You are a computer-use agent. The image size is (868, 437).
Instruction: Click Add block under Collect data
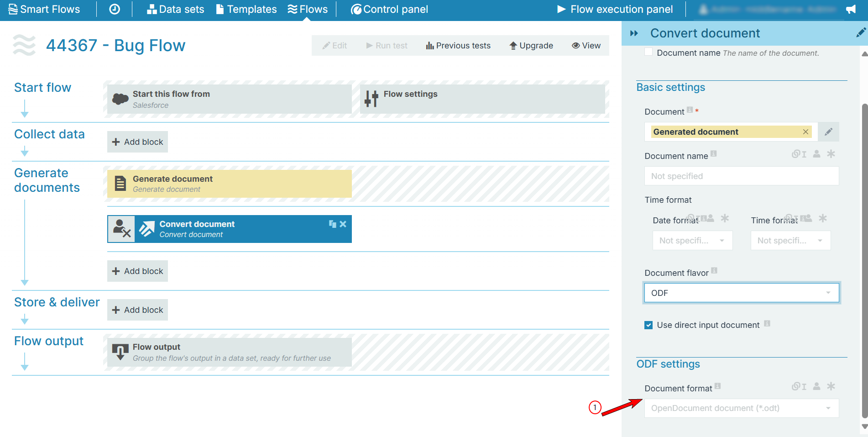pyautogui.click(x=138, y=142)
